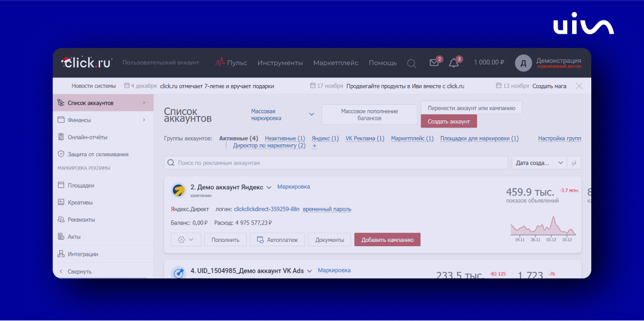Open the Помощь menu
Viewport: 644px width, 321px height.
[383, 63]
